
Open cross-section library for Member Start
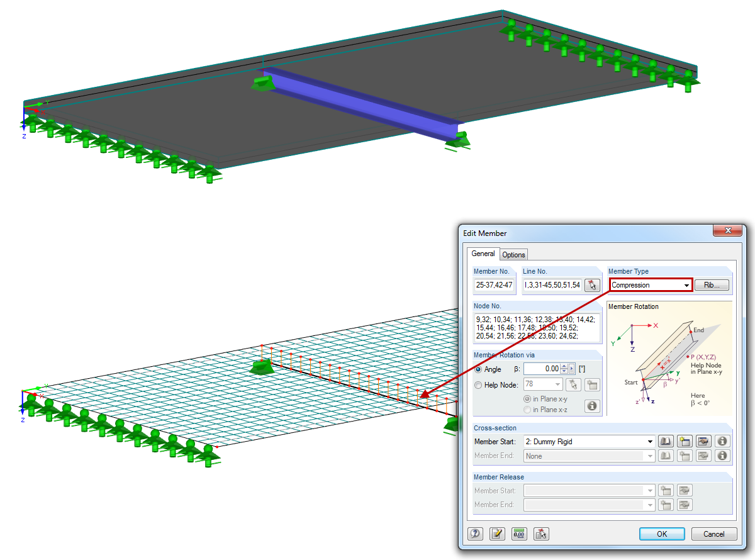666,441
